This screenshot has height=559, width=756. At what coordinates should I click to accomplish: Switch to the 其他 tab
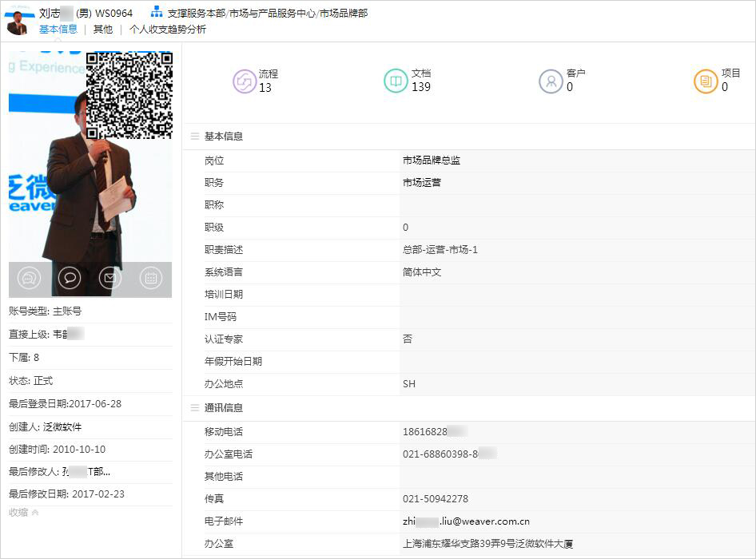coord(102,30)
